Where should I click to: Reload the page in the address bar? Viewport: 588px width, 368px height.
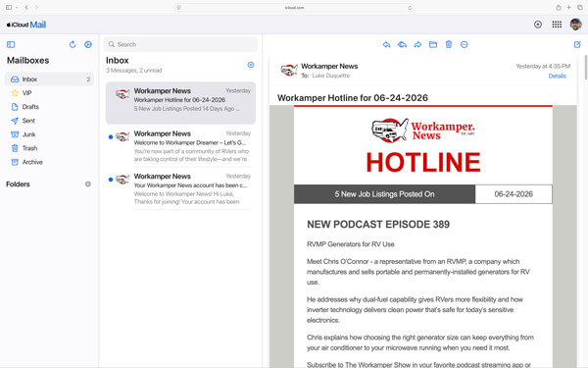point(410,8)
